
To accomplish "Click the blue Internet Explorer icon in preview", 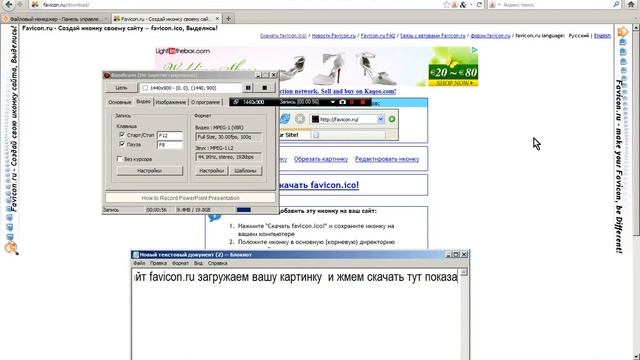I will (284, 119).
